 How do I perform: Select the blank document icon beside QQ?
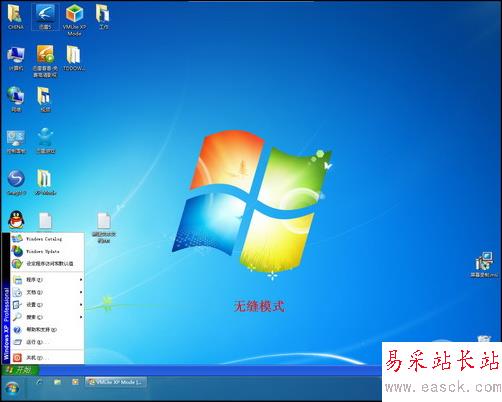point(45,221)
